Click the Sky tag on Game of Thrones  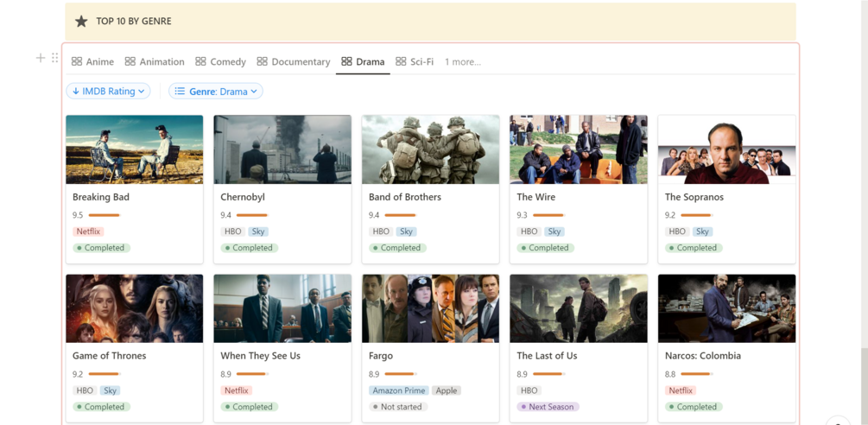[111, 390]
